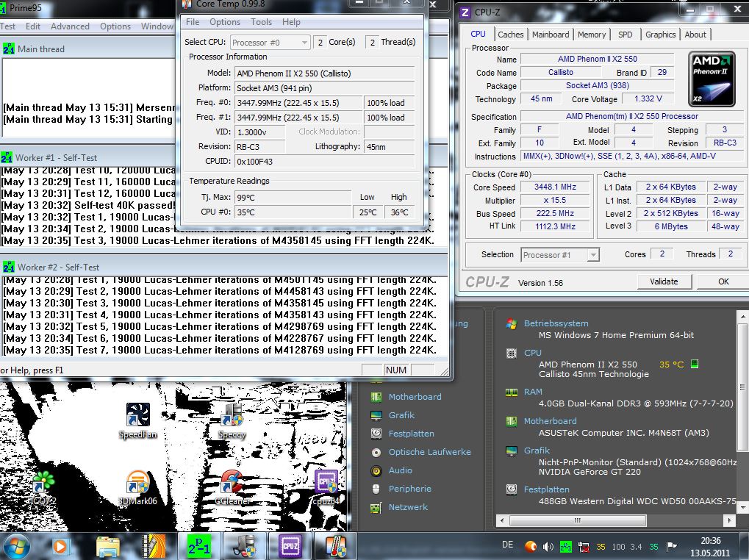Click the green temperature indicator beside 35 °C in Speccy

point(695,364)
